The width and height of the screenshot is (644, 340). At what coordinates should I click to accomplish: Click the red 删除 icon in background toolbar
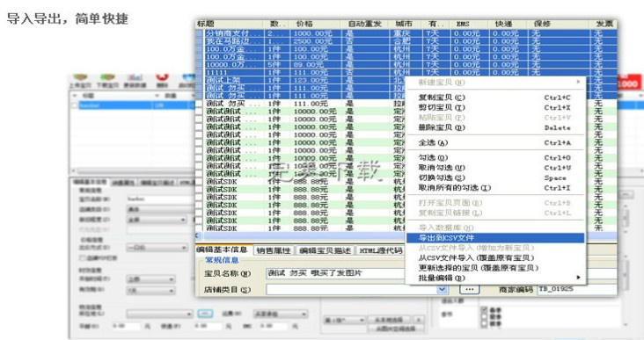tap(162, 80)
